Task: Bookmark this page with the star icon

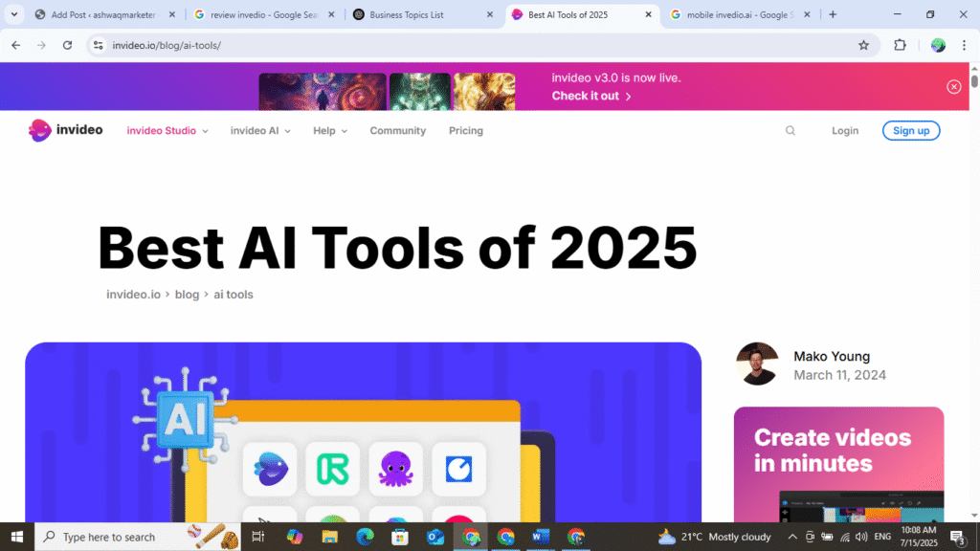Action: pos(863,45)
